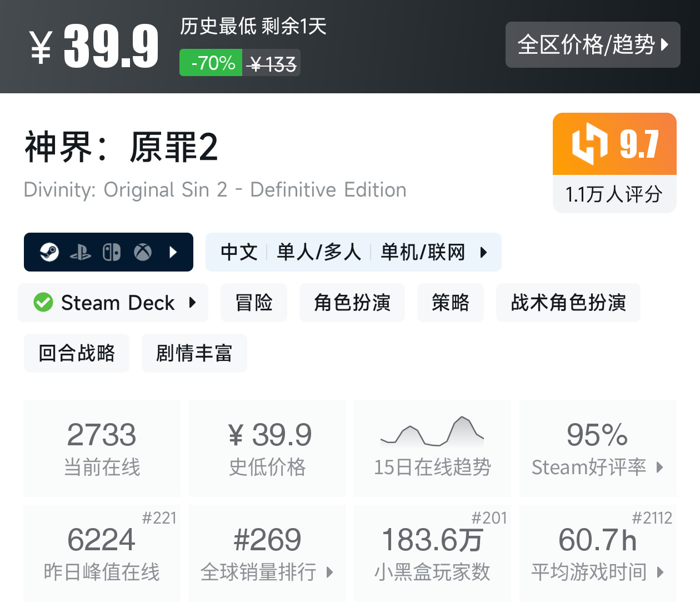Click the Xbox platform icon
The height and width of the screenshot is (608, 700).
[x=143, y=253]
